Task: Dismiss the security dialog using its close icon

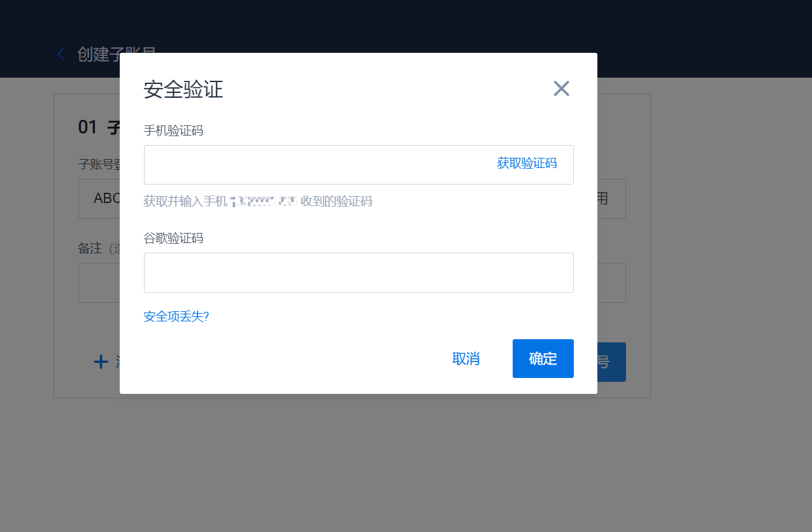Action: click(x=561, y=88)
